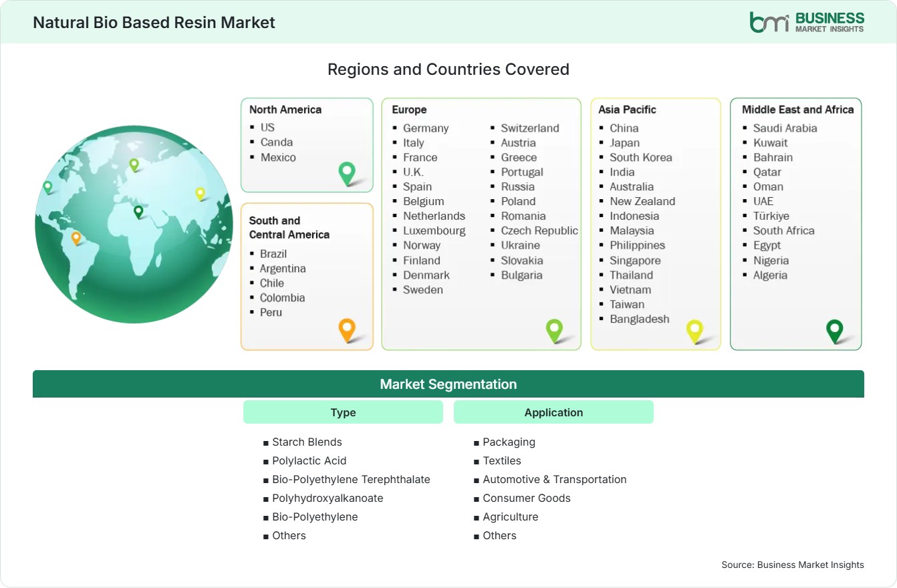Click the Asia Pacific heading
Viewport: 897px width, 588px height.
(x=628, y=110)
